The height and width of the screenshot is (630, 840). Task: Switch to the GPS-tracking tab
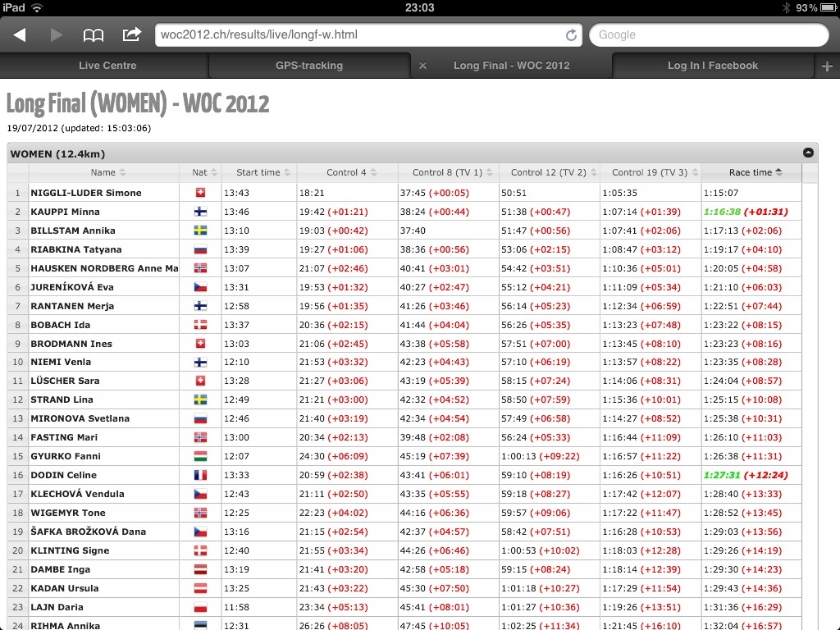tap(309, 66)
